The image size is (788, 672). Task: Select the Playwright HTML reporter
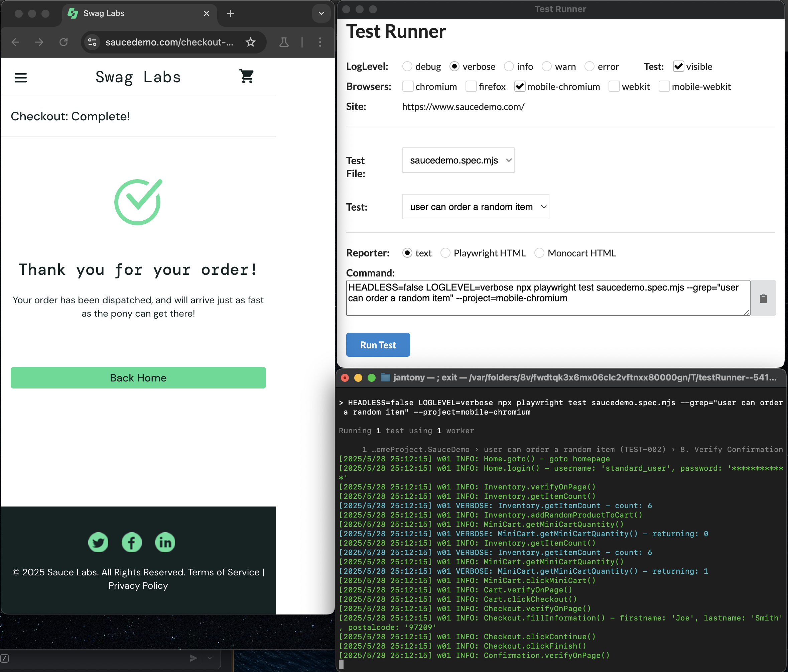pyautogui.click(x=445, y=253)
